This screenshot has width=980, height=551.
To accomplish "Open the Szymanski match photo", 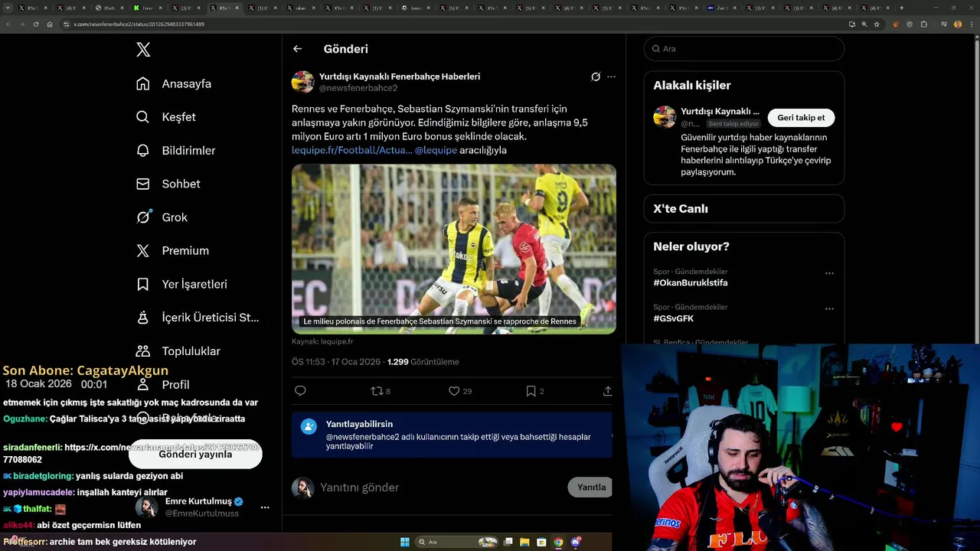I will point(454,249).
